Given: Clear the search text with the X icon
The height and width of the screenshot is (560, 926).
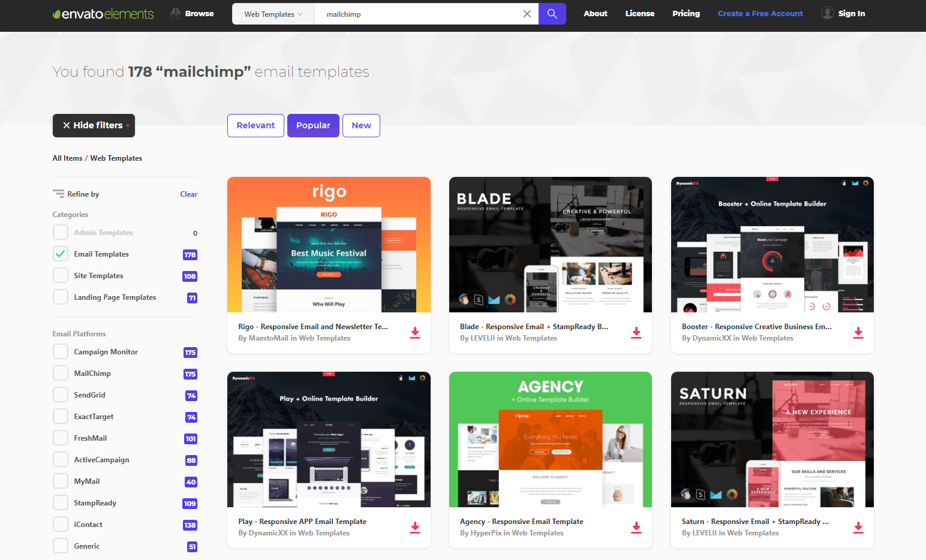Looking at the screenshot, I should point(527,14).
